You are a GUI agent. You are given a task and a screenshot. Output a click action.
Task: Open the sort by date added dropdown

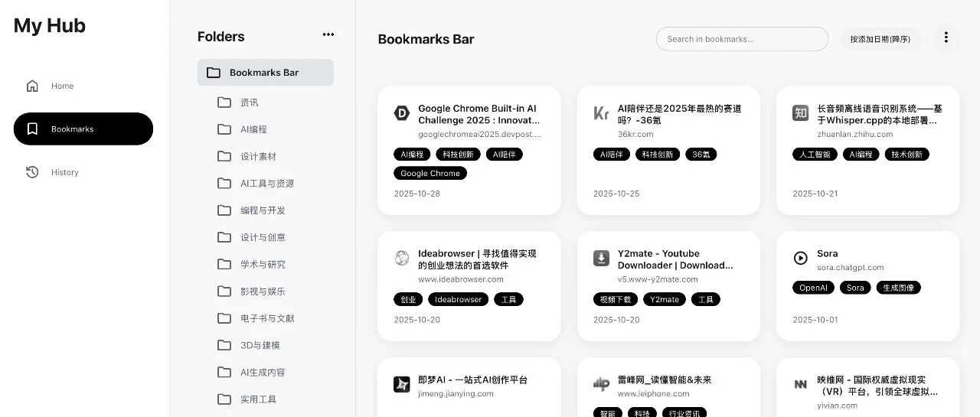pyautogui.click(x=880, y=39)
